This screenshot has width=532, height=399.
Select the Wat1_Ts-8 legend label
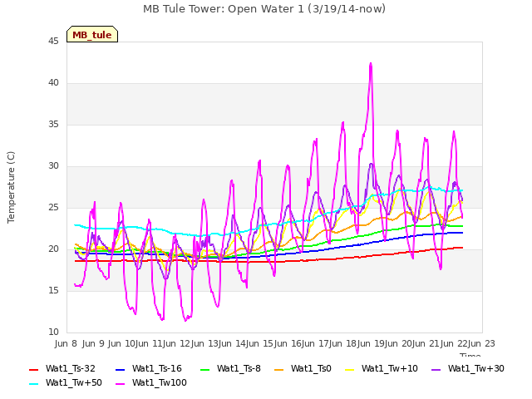click(x=239, y=369)
